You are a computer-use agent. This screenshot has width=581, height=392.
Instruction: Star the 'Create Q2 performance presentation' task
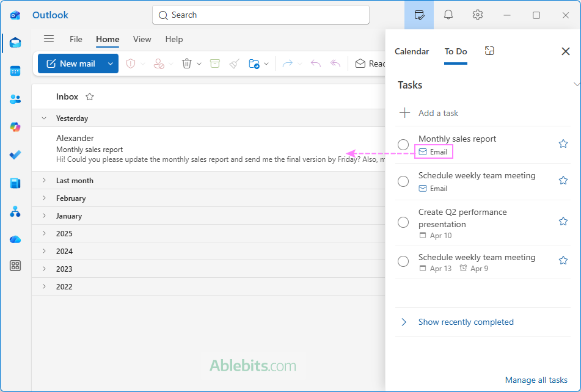tap(563, 221)
